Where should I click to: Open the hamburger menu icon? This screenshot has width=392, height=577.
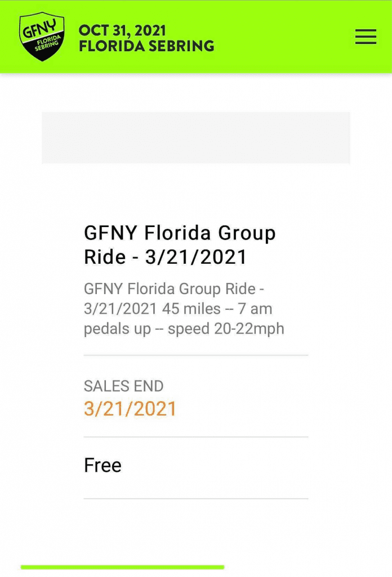click(366, 37)
